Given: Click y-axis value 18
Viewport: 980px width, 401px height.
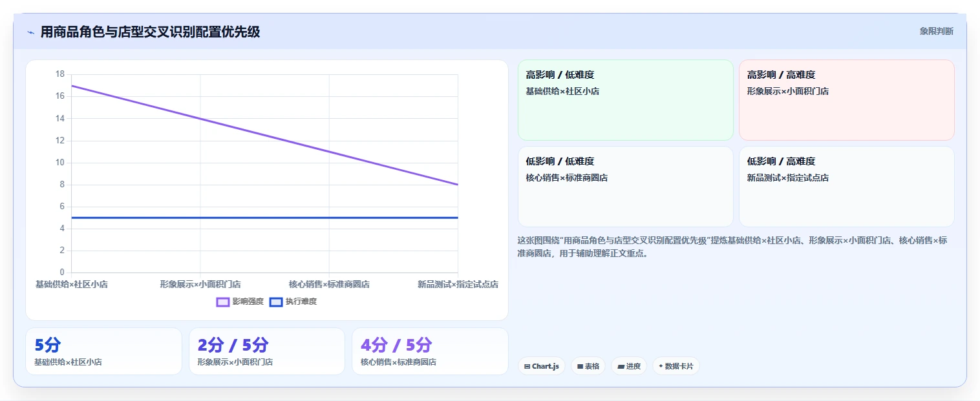Looking at the screenshot, I should pos(60,74).
